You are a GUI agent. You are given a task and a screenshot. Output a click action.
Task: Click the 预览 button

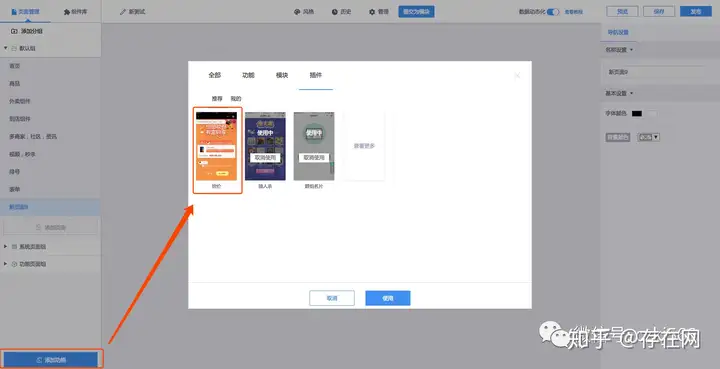(x=622, y=11)
